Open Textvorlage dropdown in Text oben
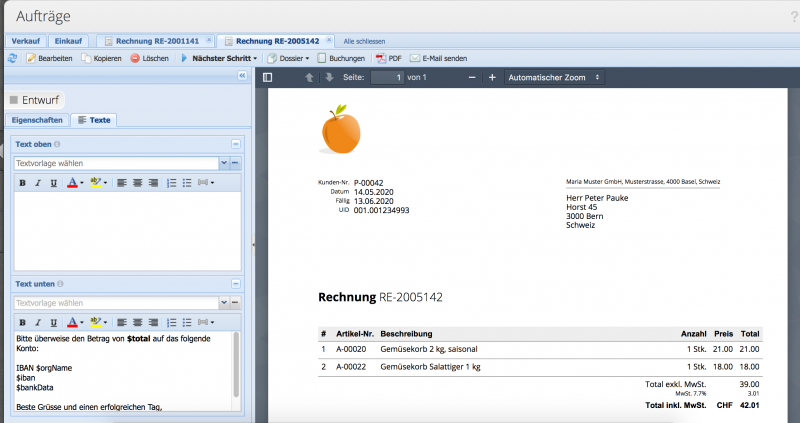This screenshot has height=423, width=800. [224, 163]
